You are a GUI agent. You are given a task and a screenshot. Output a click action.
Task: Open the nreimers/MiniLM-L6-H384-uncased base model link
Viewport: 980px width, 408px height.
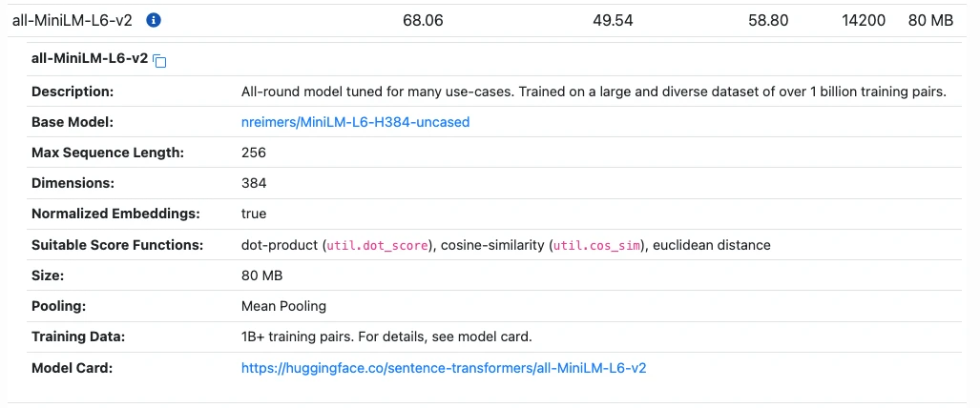[x=355, y=122]
